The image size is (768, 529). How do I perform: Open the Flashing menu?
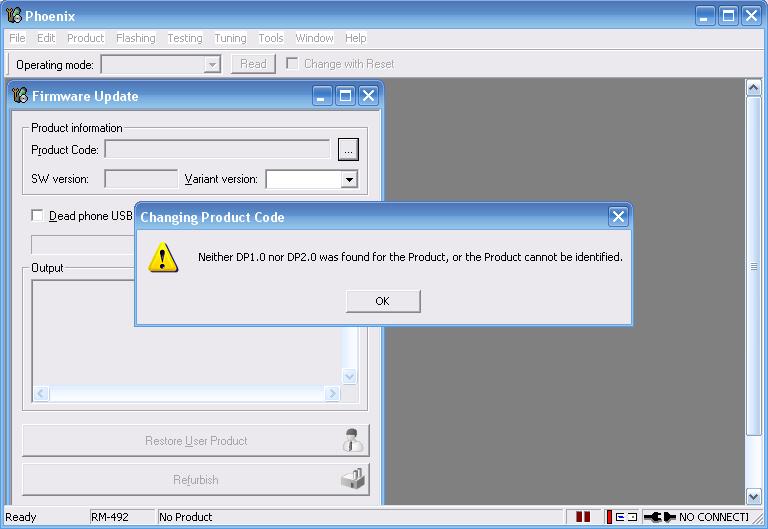[136, 38]
